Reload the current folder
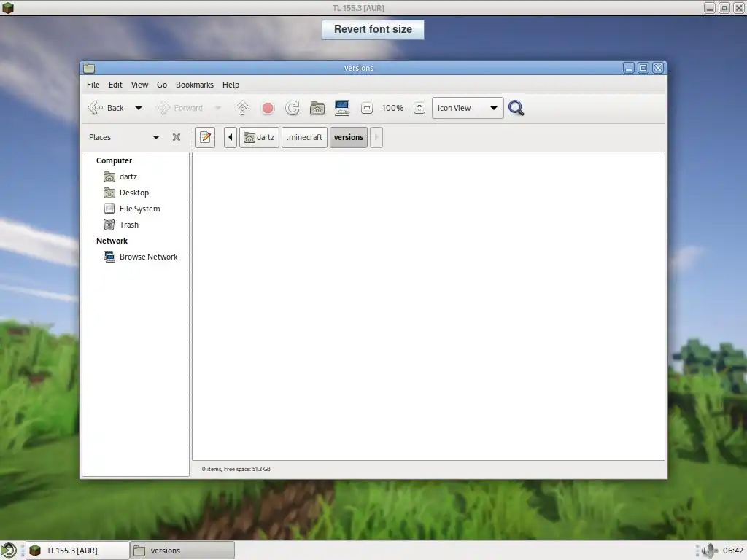 pos(292,108)
